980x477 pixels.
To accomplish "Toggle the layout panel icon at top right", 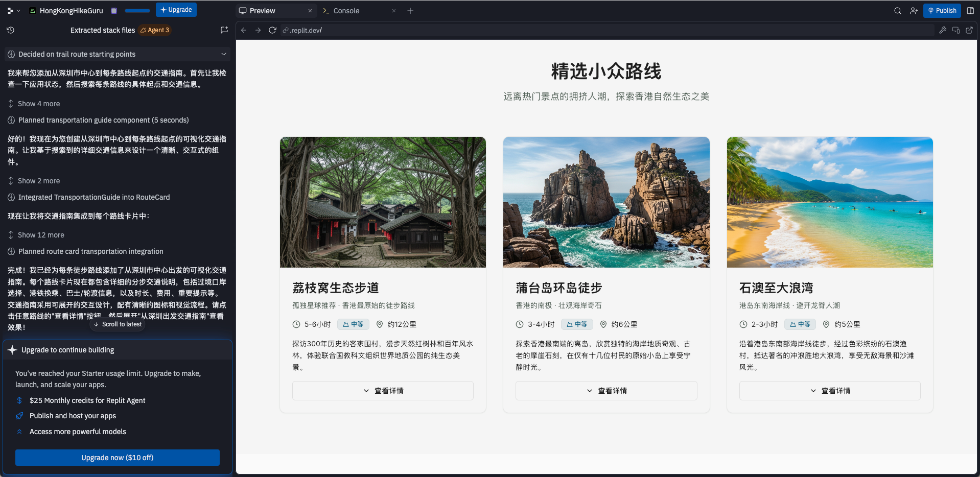I will click(970, 11).
